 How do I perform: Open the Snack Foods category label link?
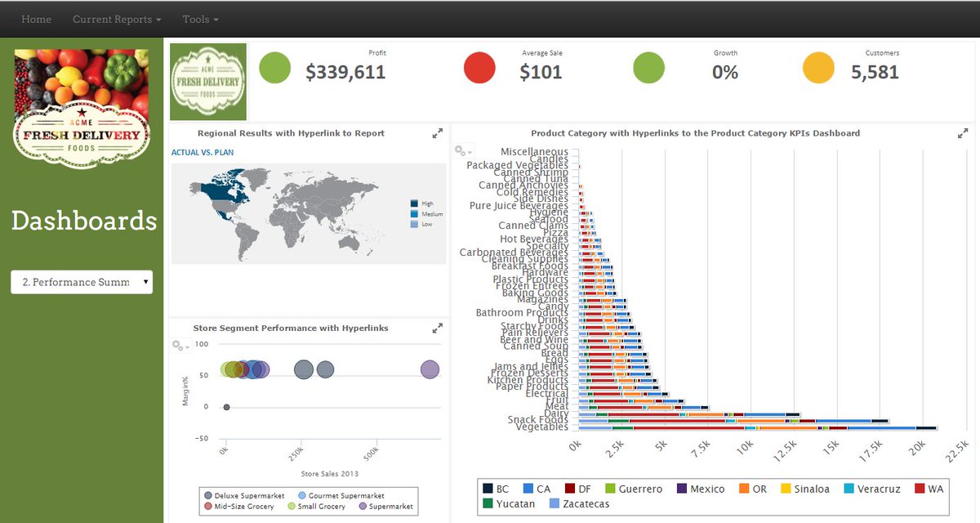coord(537,420)
